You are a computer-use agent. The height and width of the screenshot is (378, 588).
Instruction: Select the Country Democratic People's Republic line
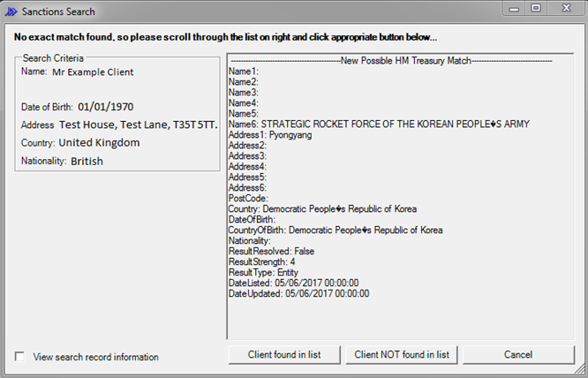click(322, 209)
